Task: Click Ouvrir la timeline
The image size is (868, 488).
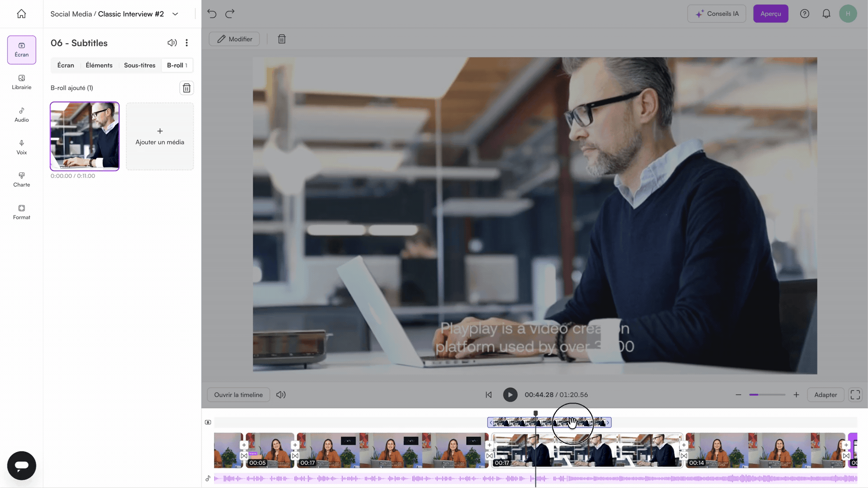Action: coord(238,394)
